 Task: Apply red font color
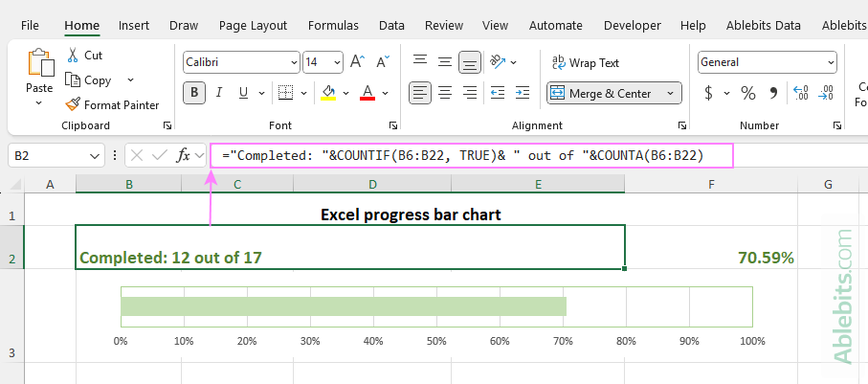tap(367, 93)
